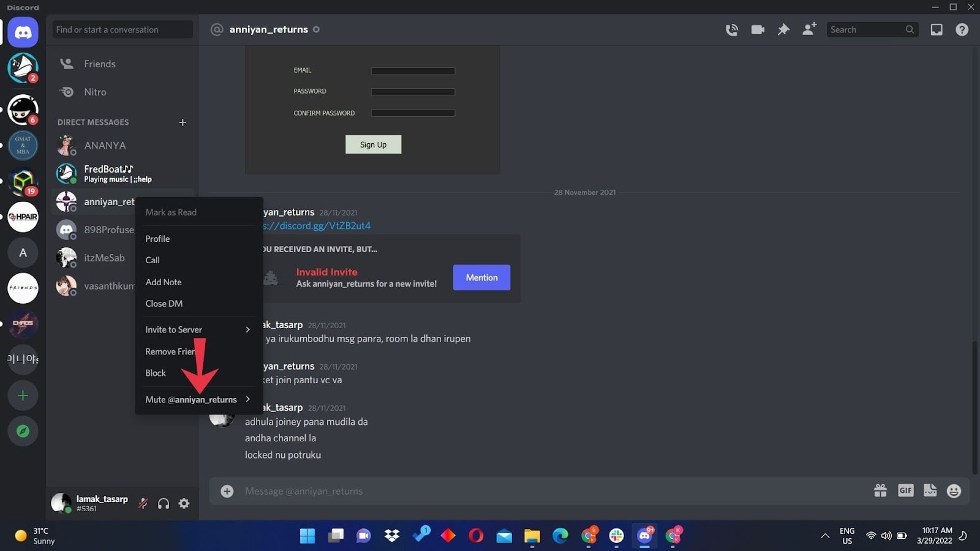Open Microsoft Edge from taskbar

click(x=560, y=536)
